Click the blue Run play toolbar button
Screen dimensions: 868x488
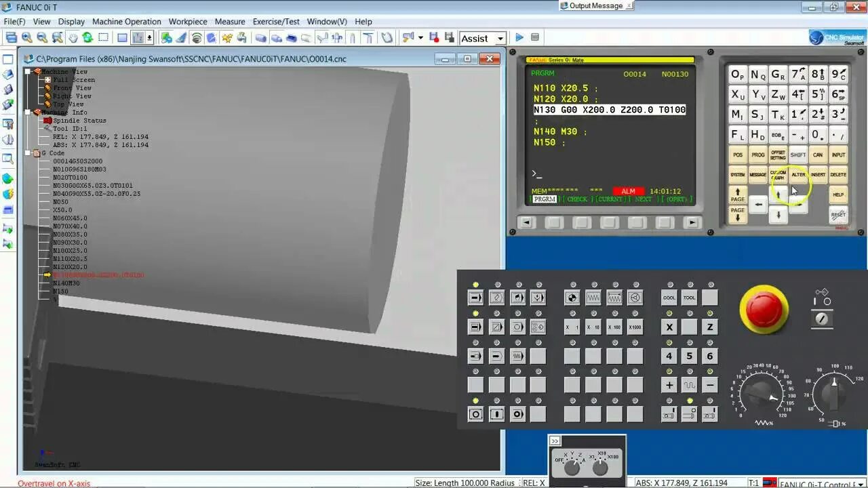coord(519,38)
